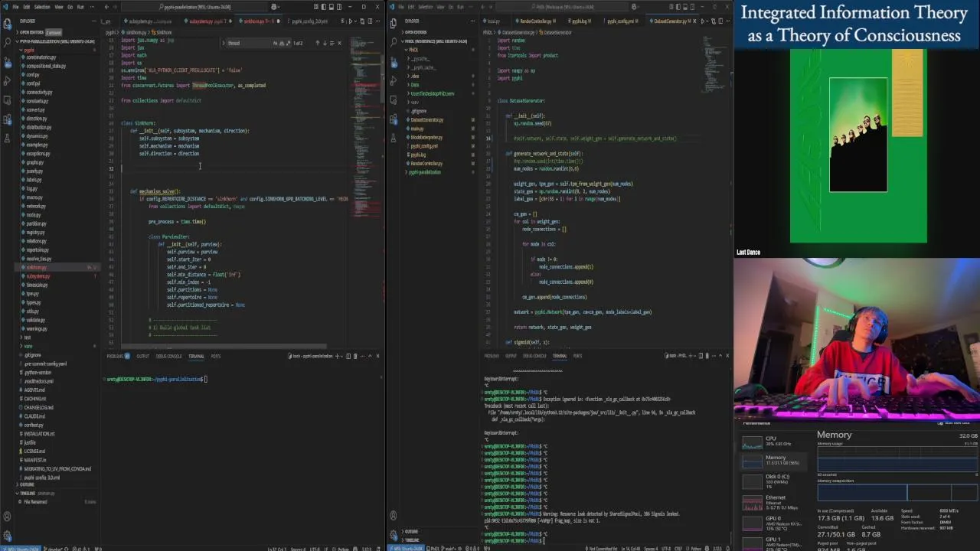This screenshot has height=551, width=980.
Task: Select Ethernet in Task Manager performance list
Action: [x=775, y=502]
